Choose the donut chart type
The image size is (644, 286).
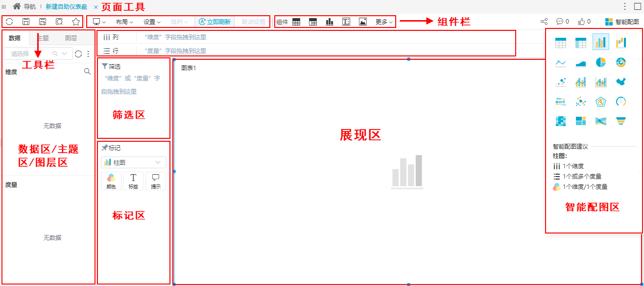pos(621,62)
